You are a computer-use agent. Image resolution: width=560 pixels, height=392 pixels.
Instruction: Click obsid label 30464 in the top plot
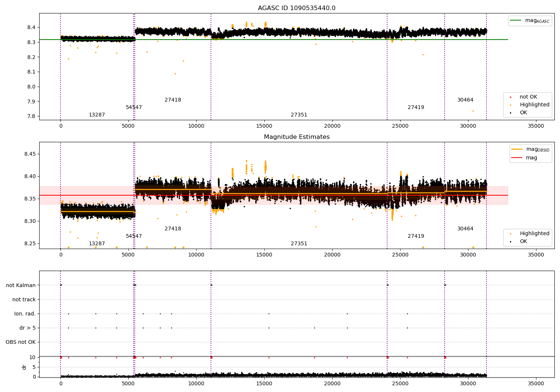[465, 100]
